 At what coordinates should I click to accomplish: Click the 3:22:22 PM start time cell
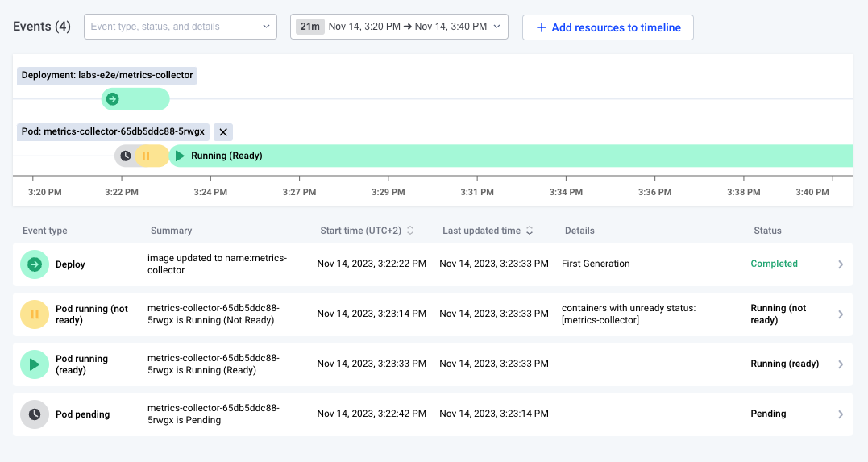[372, 264]
